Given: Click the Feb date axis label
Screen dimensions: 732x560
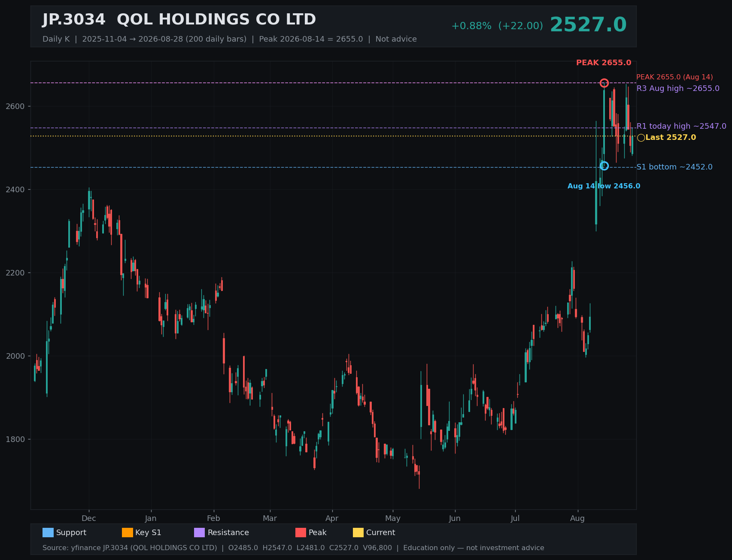Looking at the screenshot, I should pos(213,518).
